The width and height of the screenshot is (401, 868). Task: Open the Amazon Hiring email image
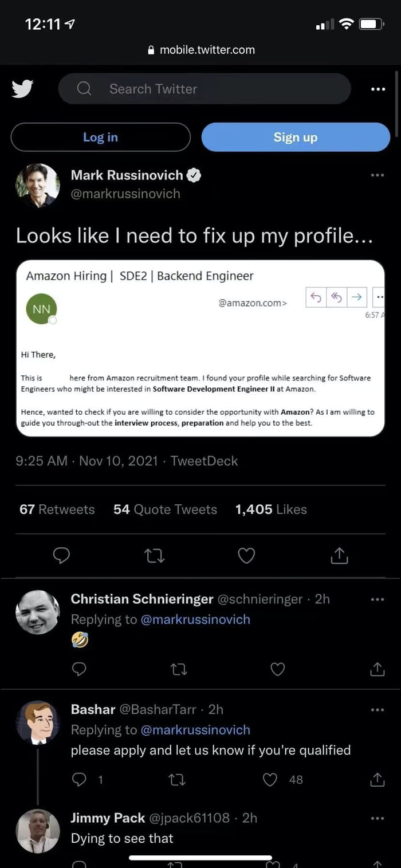200,348
